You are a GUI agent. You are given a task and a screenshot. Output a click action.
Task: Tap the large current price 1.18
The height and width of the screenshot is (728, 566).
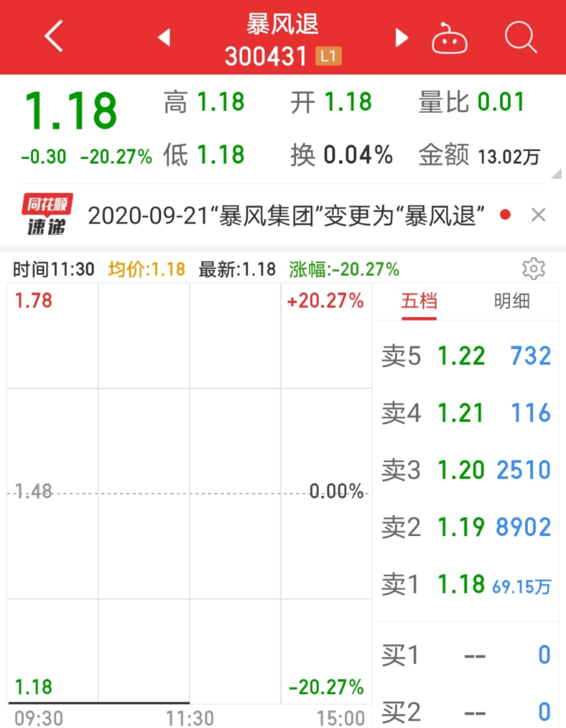point(71,111)
